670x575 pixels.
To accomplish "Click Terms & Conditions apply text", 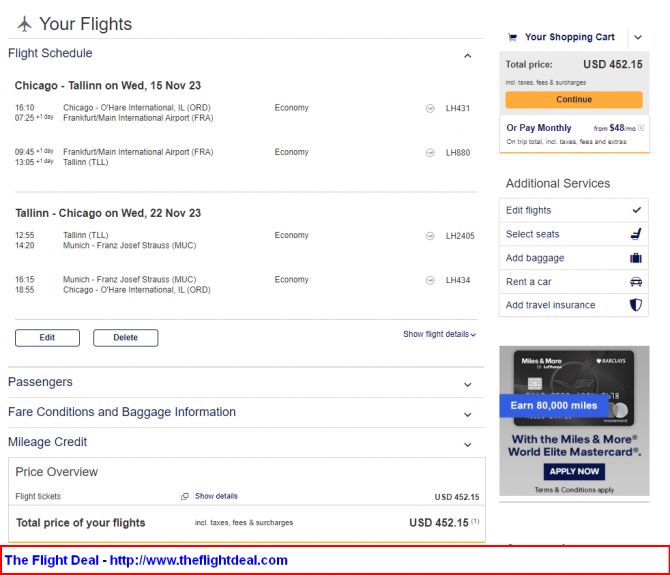I will 574,490.
